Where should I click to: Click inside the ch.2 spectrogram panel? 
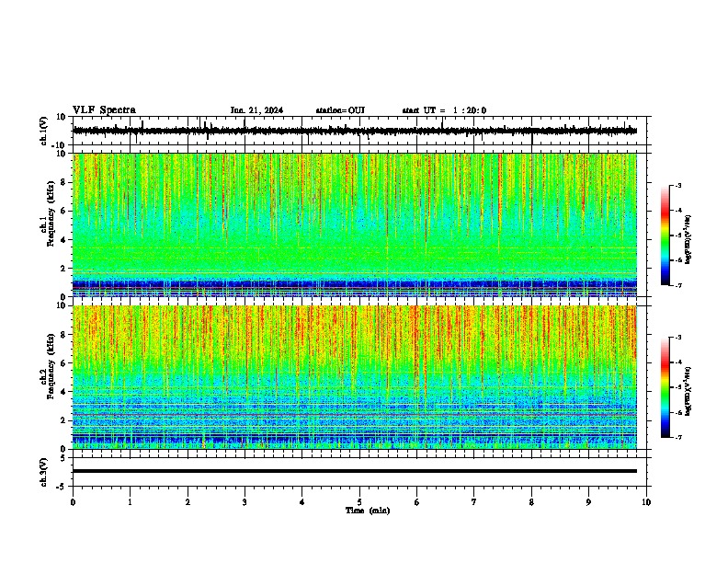(x=355, y=377)
